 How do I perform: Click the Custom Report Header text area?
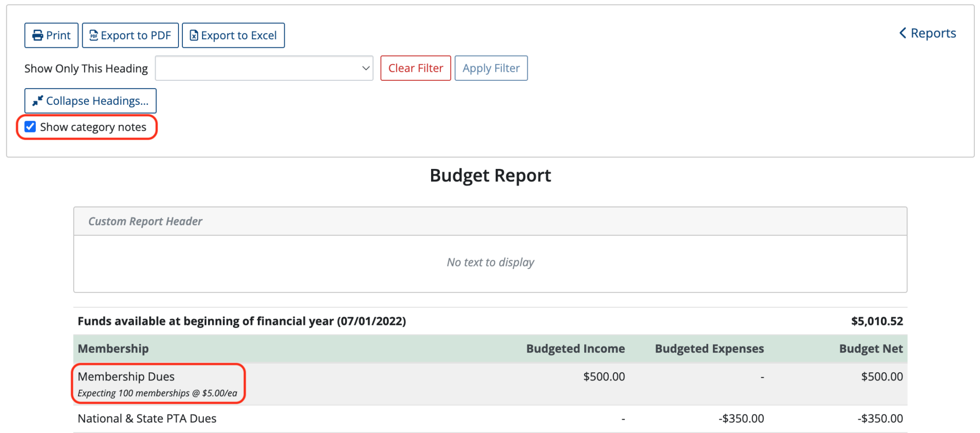(490, 262)
